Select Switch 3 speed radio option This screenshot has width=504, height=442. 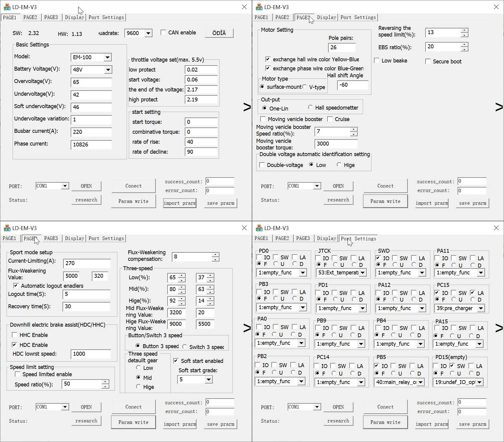pos(184,347)
